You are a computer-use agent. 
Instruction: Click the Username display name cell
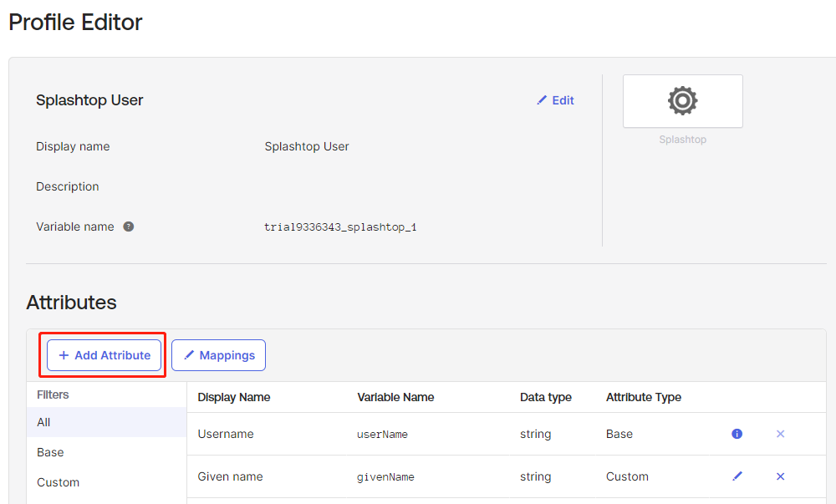point(226,434)
